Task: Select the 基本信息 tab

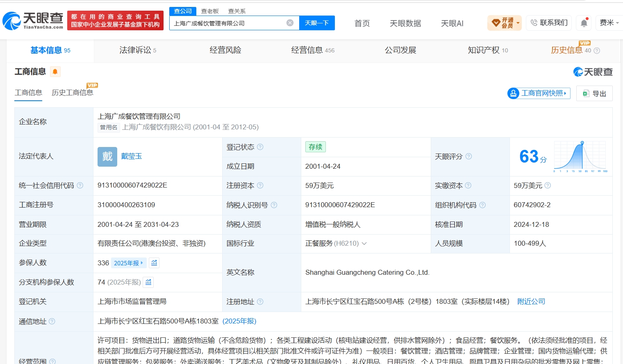Action: pyautogui.click(x=50, y=50)
